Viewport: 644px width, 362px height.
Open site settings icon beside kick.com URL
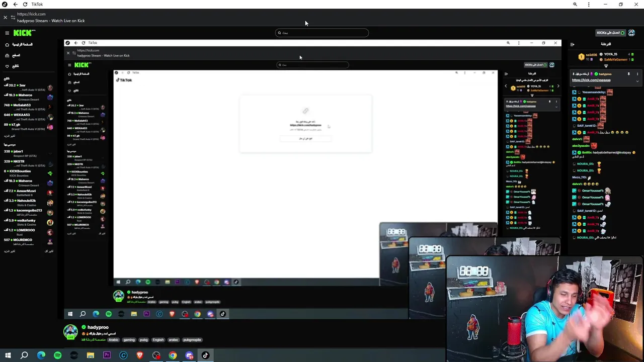(13, 17)
